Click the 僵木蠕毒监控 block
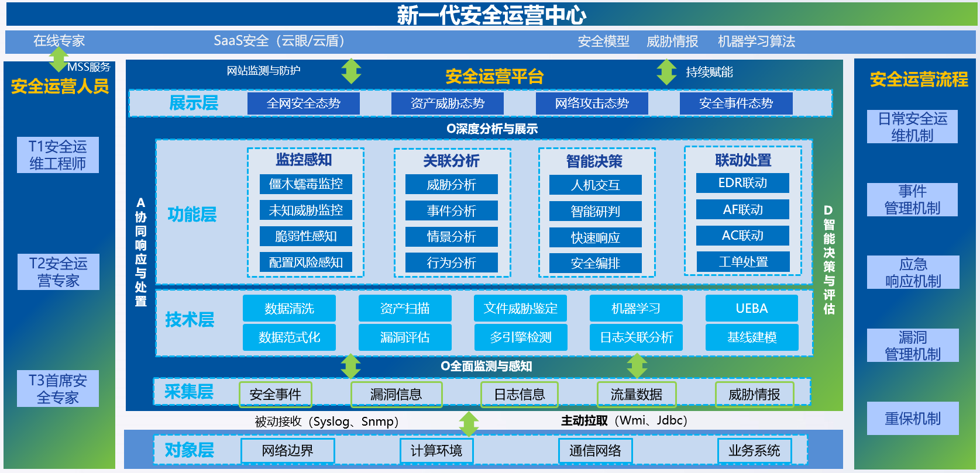The width and height of the screenshot is (980, 473). click(305, 184)
